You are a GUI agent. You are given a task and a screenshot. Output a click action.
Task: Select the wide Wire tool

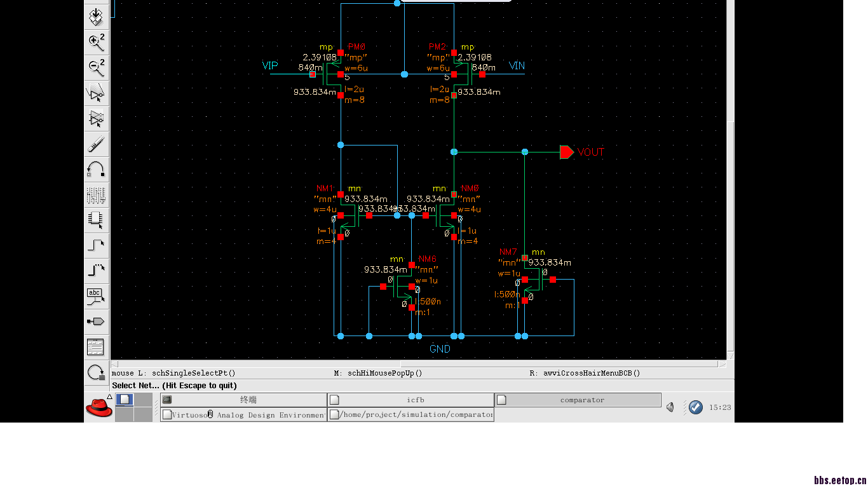pos(96,271)
